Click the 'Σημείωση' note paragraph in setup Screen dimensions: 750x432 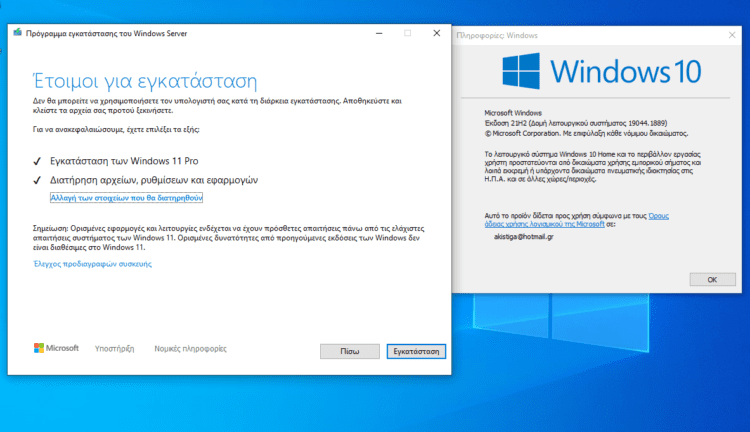click(229, 238)
